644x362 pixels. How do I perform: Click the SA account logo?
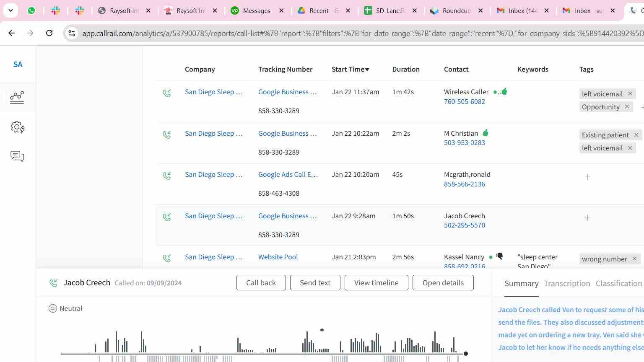[x=18, y=64]
